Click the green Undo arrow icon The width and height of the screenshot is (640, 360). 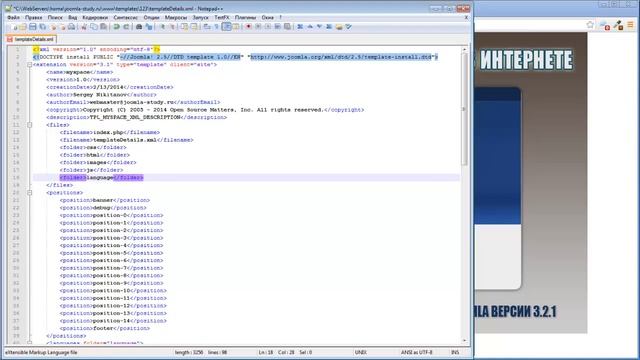[117, 27]
